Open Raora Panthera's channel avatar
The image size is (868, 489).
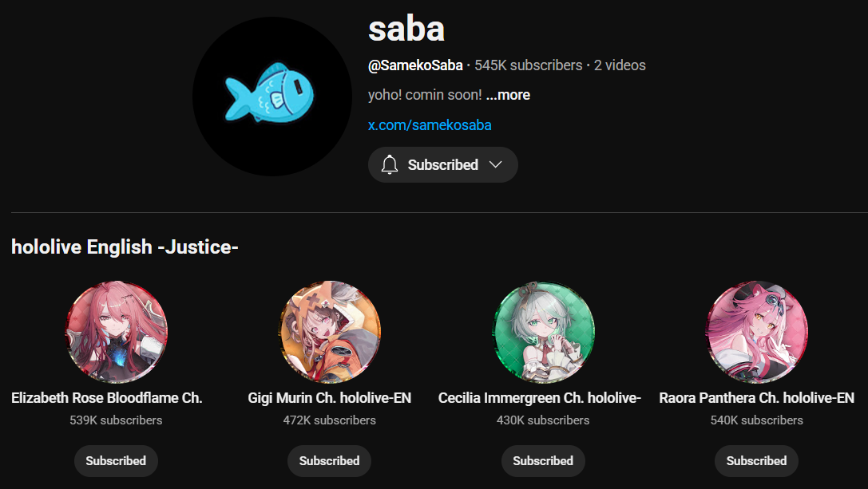757,332
